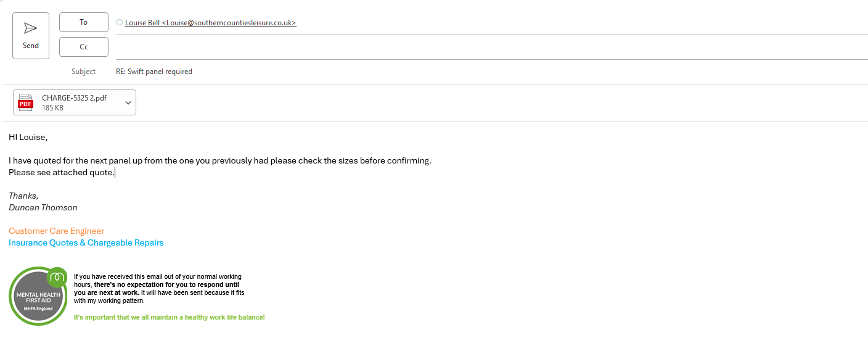Click the blue Insurance Quotes & Chargeable Repairs text
868x356 pixels.
(86, 242)
